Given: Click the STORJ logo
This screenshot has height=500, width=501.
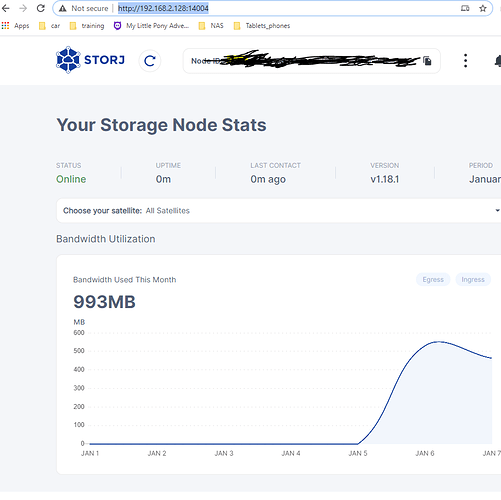Looking at the screenshot, I should [x=90, y=60].
